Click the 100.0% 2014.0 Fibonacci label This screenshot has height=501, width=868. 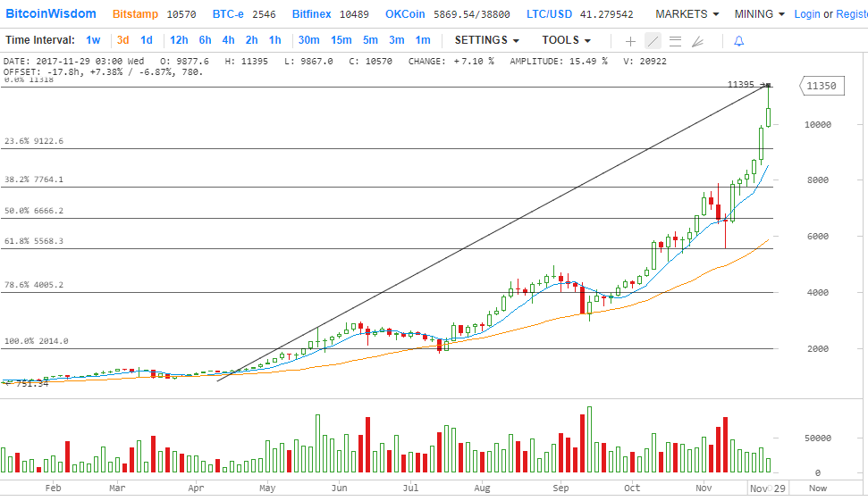(x=36, y=341)
